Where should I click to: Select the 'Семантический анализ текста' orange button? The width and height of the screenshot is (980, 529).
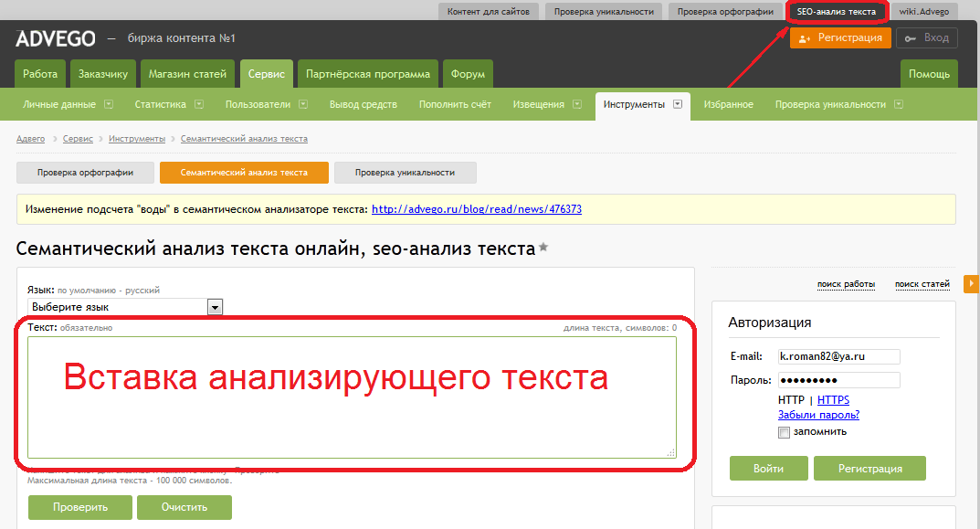click(x=245, y=173)
